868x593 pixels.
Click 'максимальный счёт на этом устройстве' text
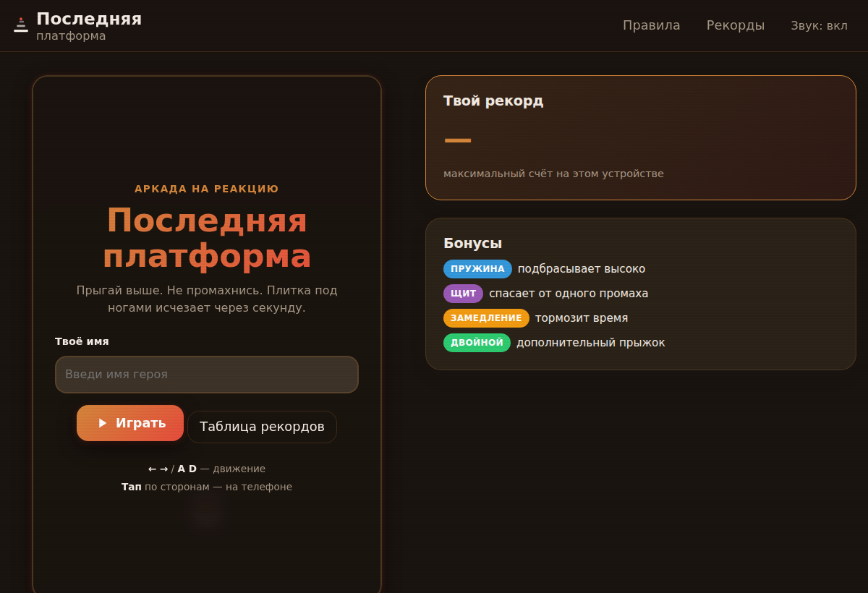[553, 174]
